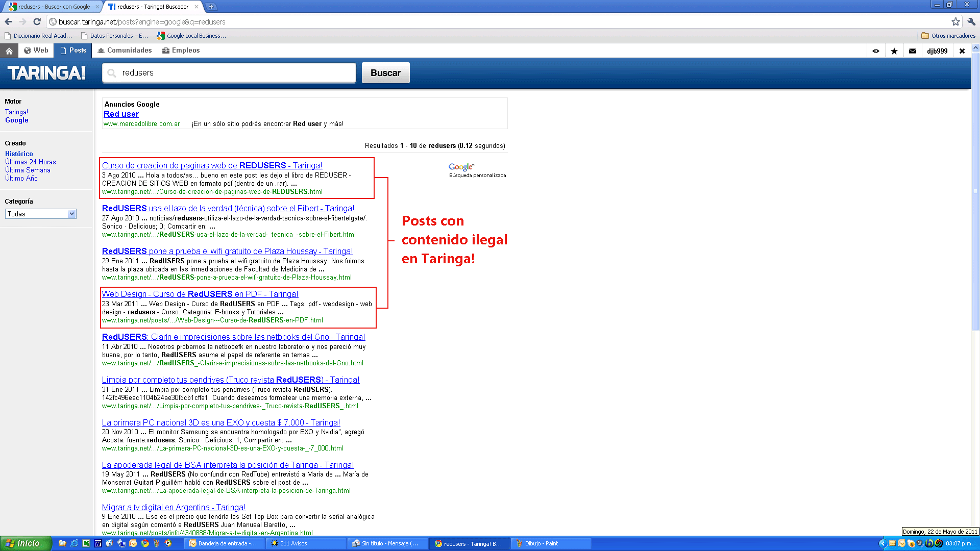Select the Web tab in Taringa bar
The height and width of the screenshot is (551, 980).
click(x=36, y=51)
